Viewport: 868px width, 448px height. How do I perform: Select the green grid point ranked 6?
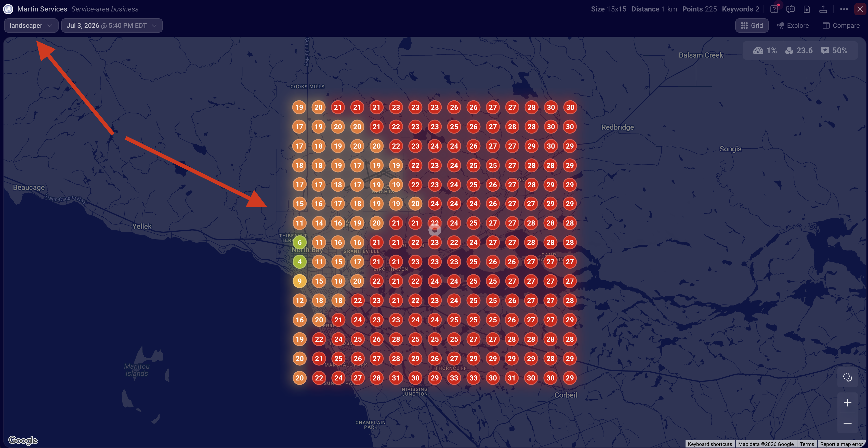pos(299,242)
